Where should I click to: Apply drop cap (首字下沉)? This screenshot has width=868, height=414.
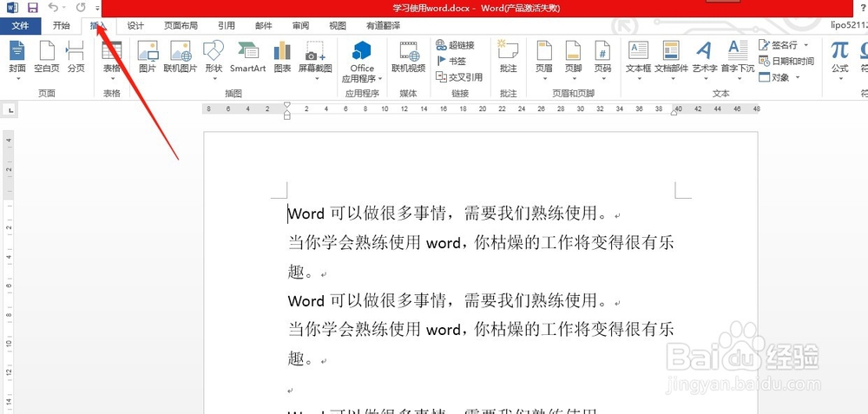point(737,60)
